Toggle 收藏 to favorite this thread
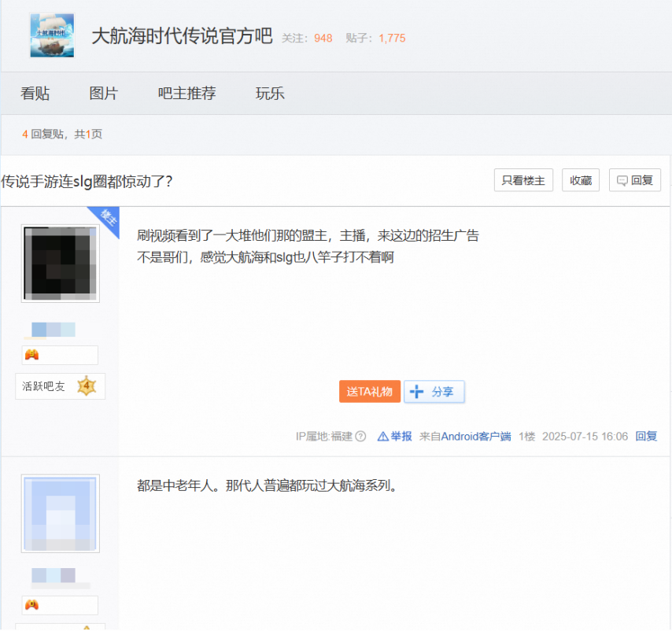Image resolution: width=672 pixels, height=631 pixels. [x=581, y=179]
